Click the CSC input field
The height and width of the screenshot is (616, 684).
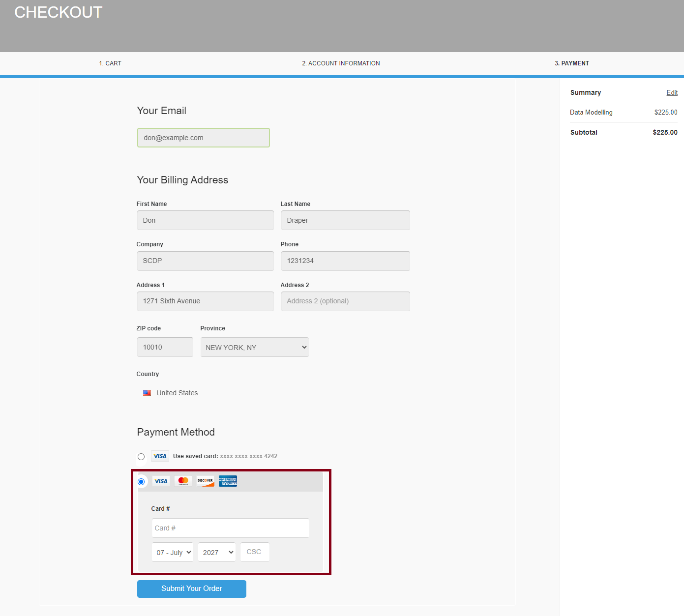tap(255, 552)
